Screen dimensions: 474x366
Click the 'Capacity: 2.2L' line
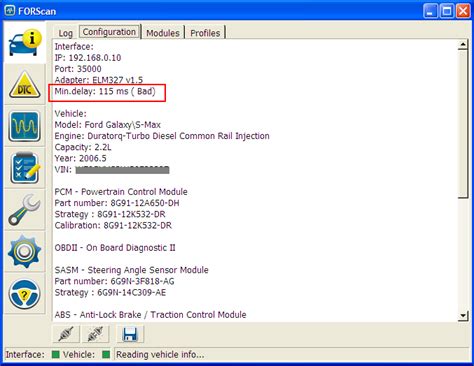coord(83,147)
